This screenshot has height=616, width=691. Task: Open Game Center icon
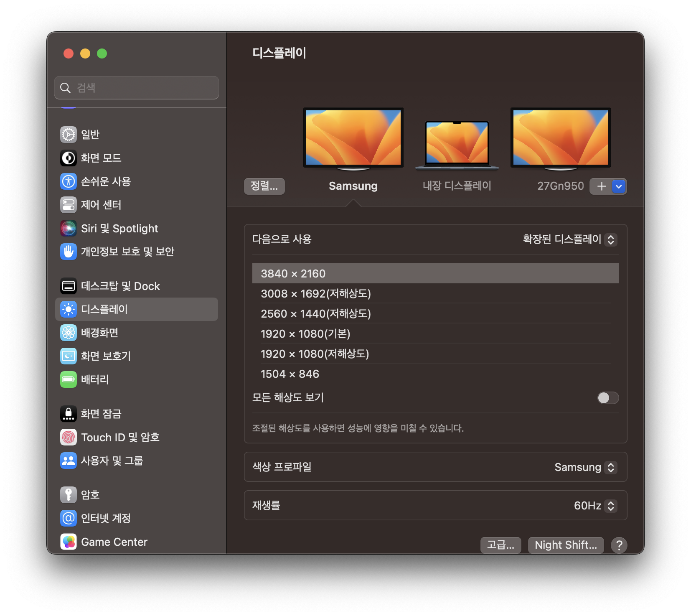tap(69, 542)
